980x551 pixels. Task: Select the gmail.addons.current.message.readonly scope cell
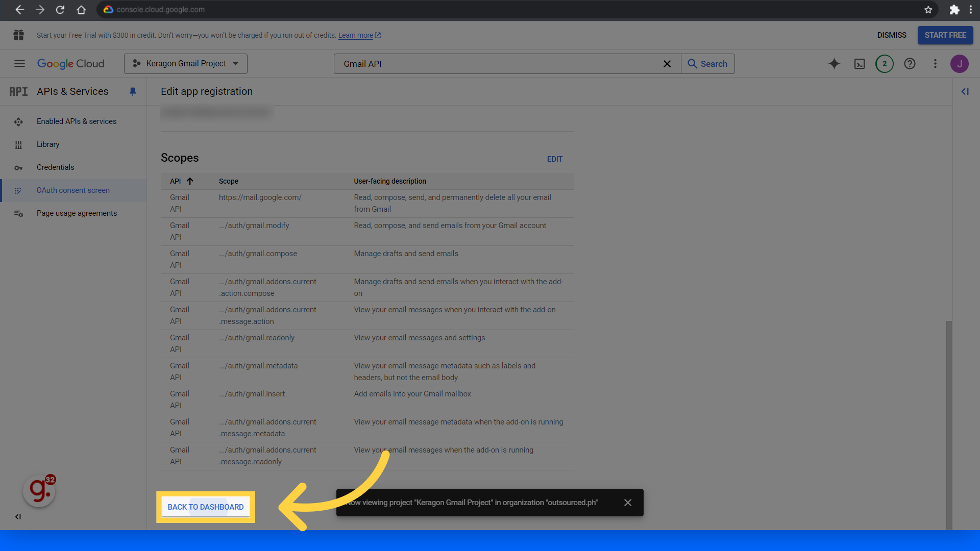267,456
